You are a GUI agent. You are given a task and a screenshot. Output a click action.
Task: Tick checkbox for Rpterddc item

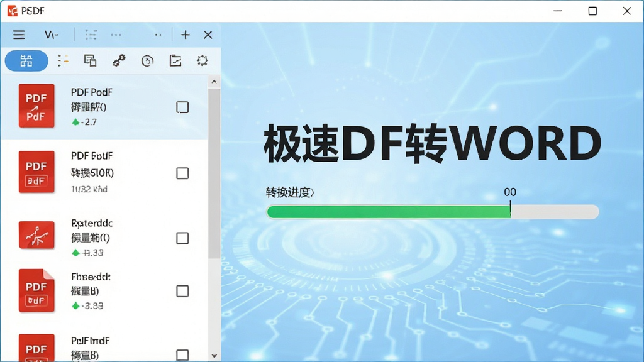pyautogui.click(x=182, y=238)
